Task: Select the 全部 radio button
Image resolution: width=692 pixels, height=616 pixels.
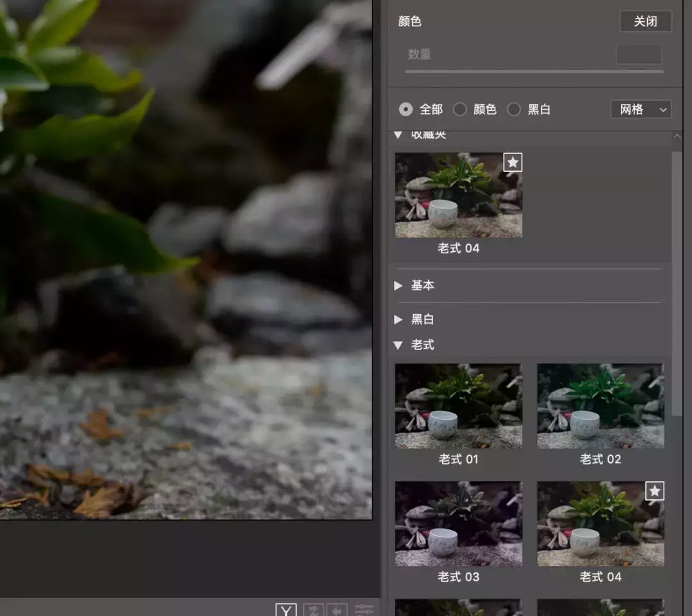Action: coord(406,110)
